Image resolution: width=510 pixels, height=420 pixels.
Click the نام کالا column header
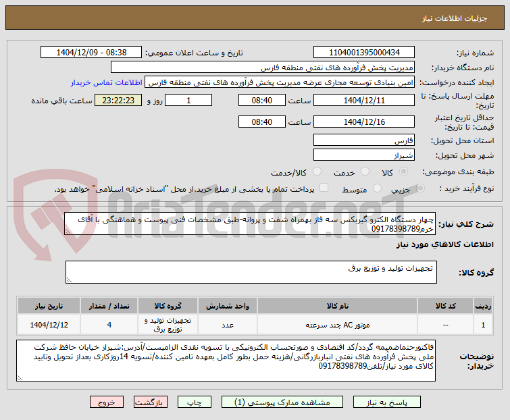pos(337,306)
